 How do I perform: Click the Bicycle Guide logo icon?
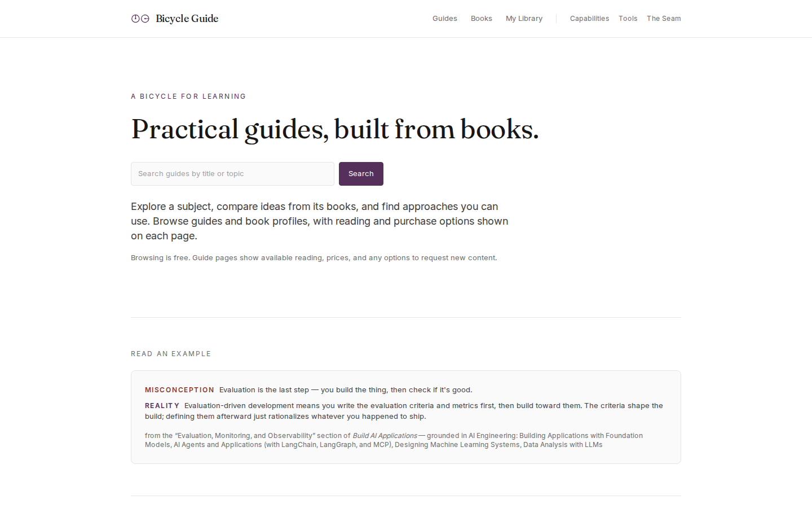pyautogui.click(x=140, y=19)
